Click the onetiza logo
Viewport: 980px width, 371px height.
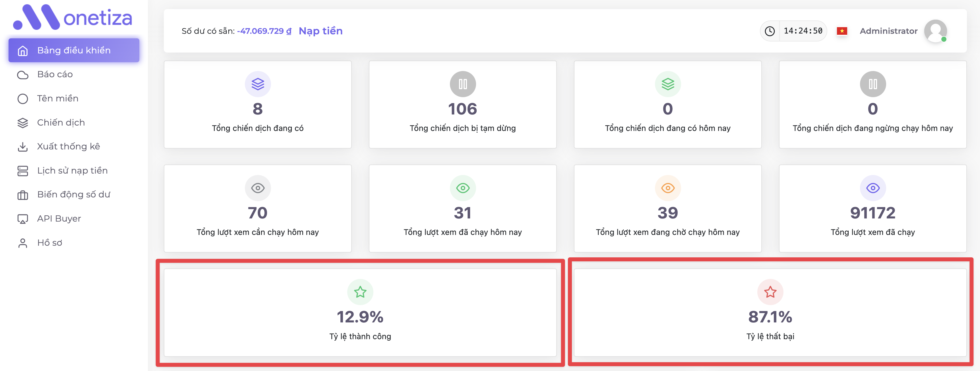72,18
